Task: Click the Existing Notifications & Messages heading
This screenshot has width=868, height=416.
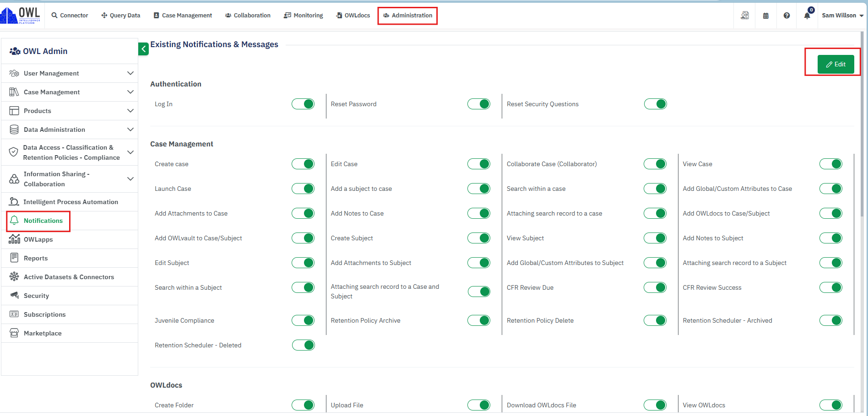Action: coord(214,44)
